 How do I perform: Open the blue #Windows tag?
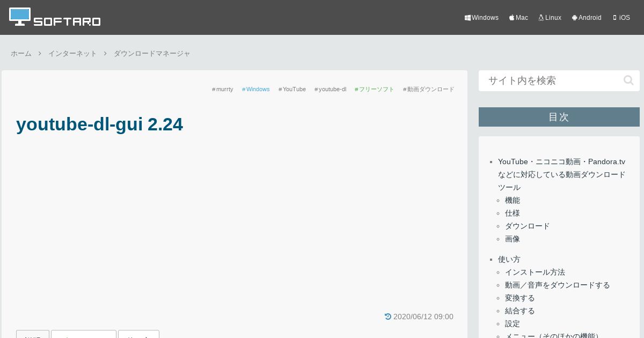pos(256,89)
